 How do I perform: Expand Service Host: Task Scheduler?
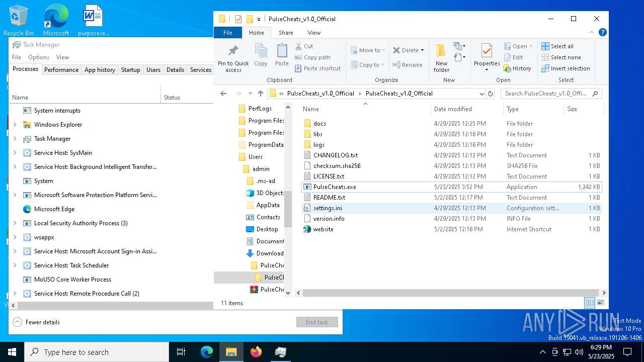[15, 265]
